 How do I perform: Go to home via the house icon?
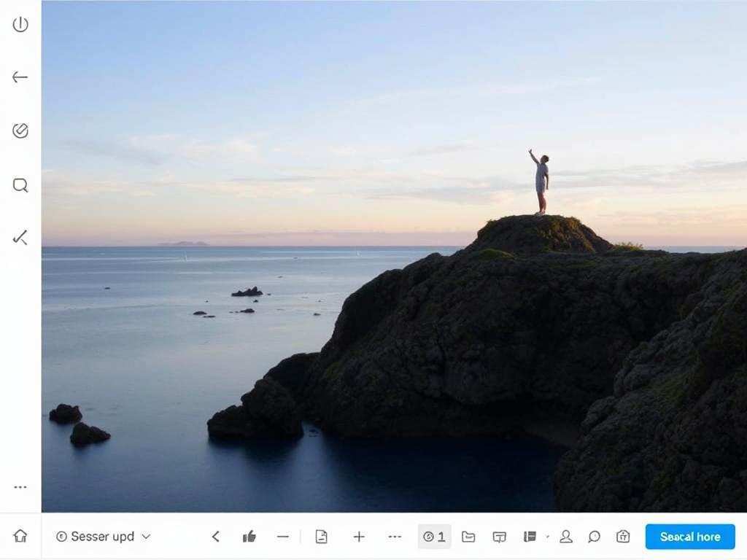pos(20,537)
